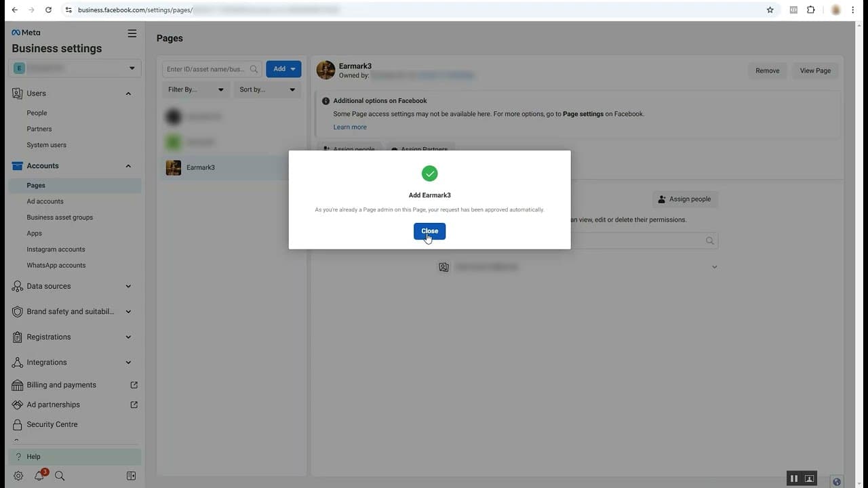Click the Assign people button
This screenshot has height=488, width=868.
click(x=684, y=199)
